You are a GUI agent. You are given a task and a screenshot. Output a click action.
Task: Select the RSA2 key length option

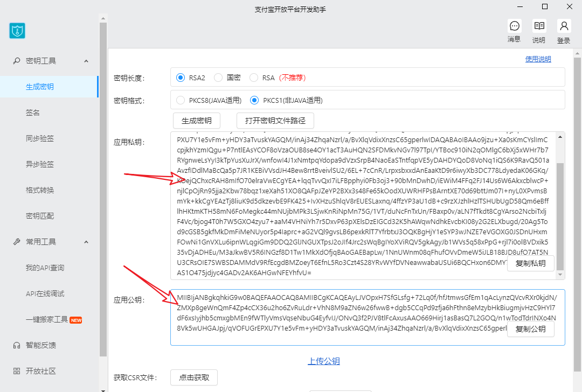(x=181, y=78)
